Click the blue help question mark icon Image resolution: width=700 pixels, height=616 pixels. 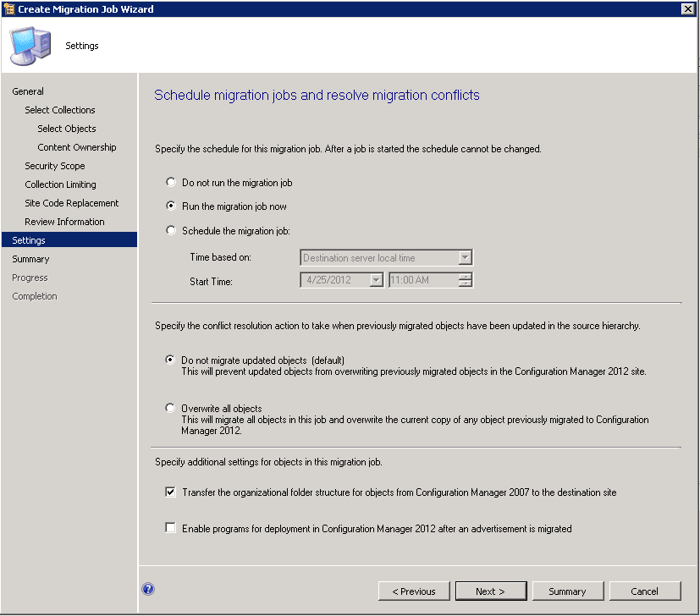(149, 590)
